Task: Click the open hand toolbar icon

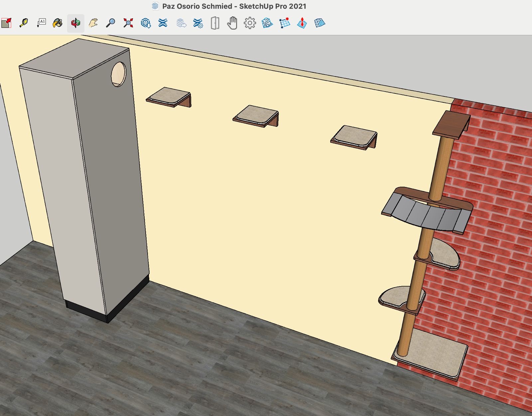Action: click(x=232, y=23)
